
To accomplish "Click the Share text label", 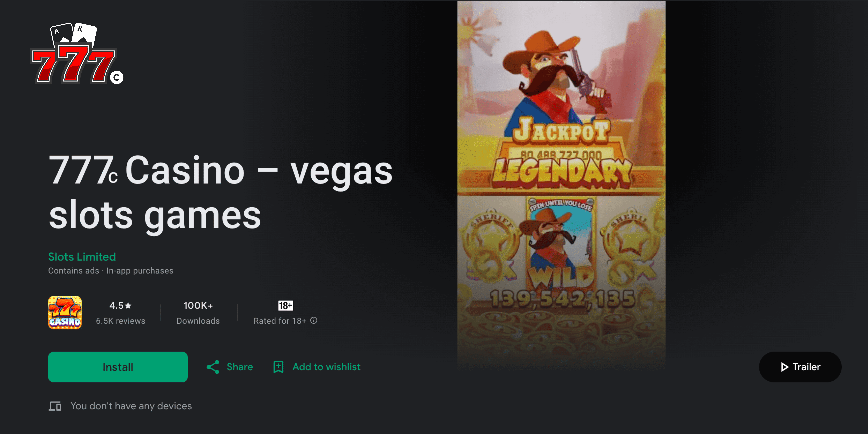I will click(240, 367).
